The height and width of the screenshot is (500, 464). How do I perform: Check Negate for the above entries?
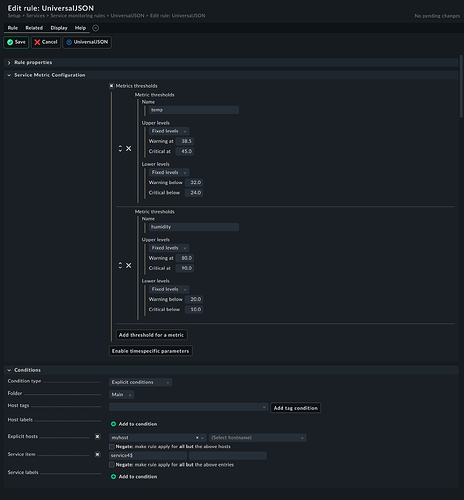click(112, 465)
